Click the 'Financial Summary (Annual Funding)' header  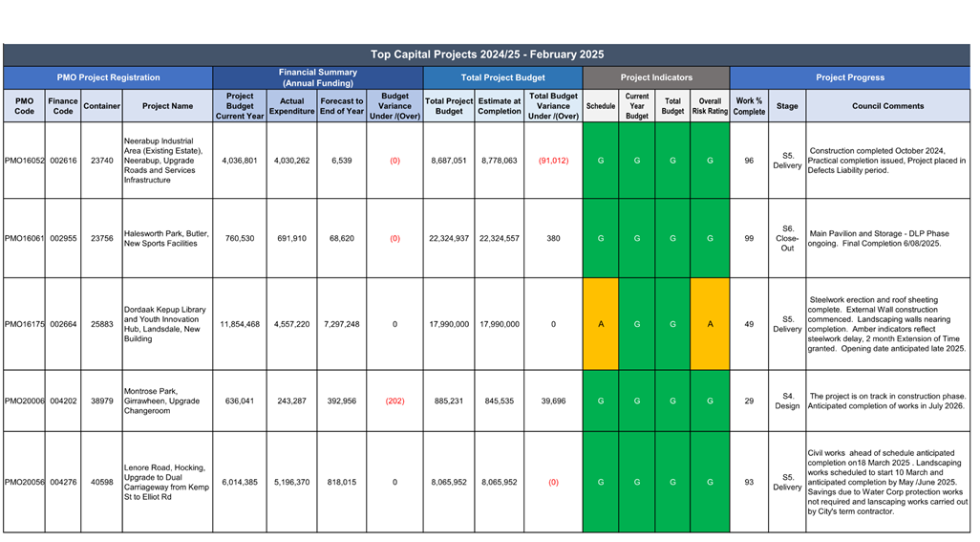coord(318,77)
